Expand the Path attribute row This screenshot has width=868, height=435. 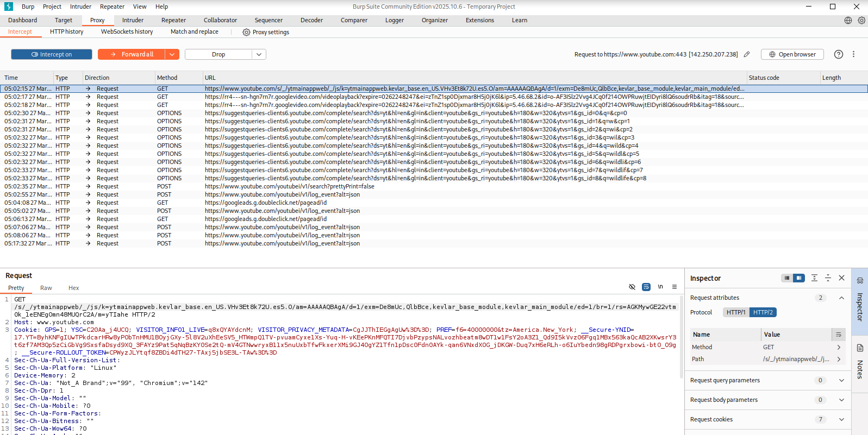point(839,359)
